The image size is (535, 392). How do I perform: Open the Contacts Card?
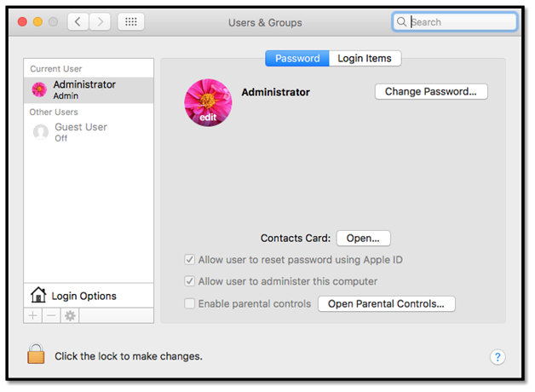(x=363, y=239)
